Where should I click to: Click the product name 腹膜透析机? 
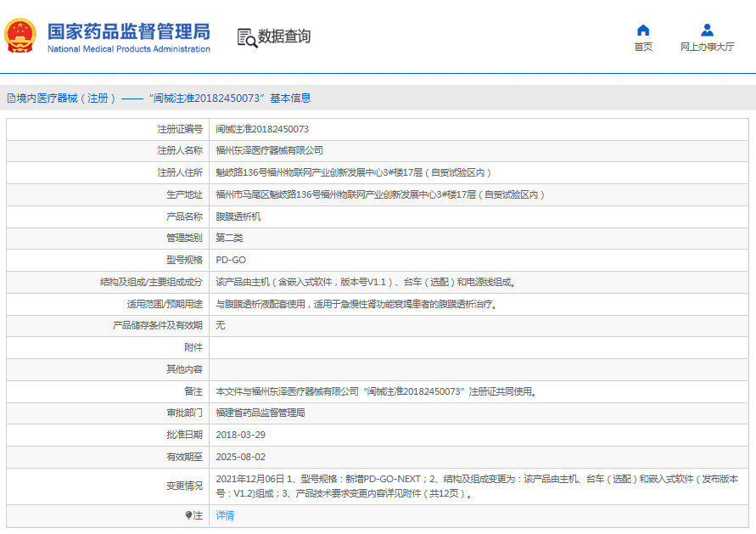pyautogui.click(x=238, y=216)
